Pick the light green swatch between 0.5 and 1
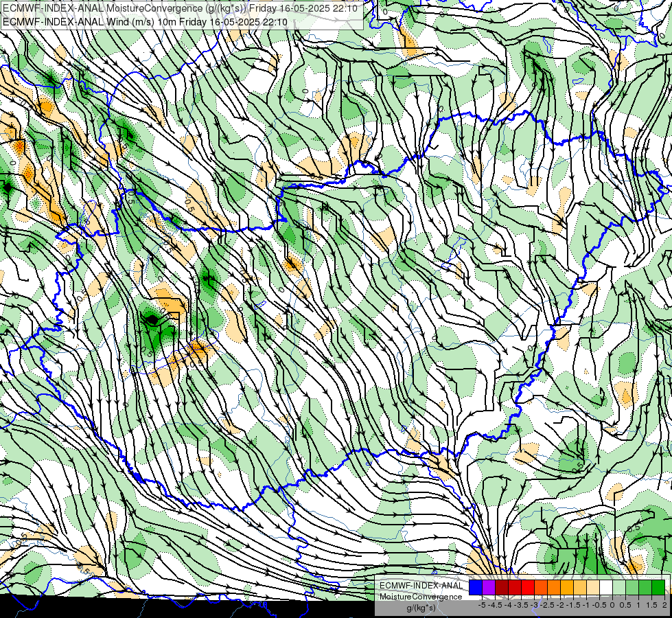 (x=633, y=588)
